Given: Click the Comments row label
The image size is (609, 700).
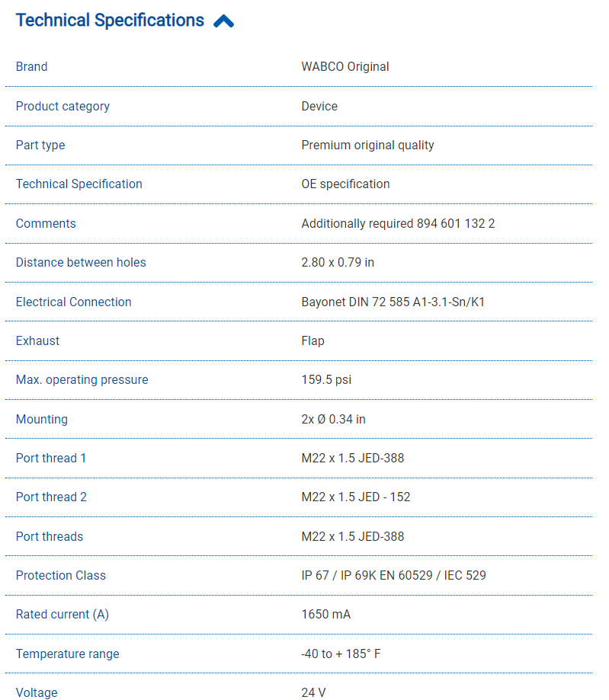Looking at the screenshot, I should click(x=46, y=224).
